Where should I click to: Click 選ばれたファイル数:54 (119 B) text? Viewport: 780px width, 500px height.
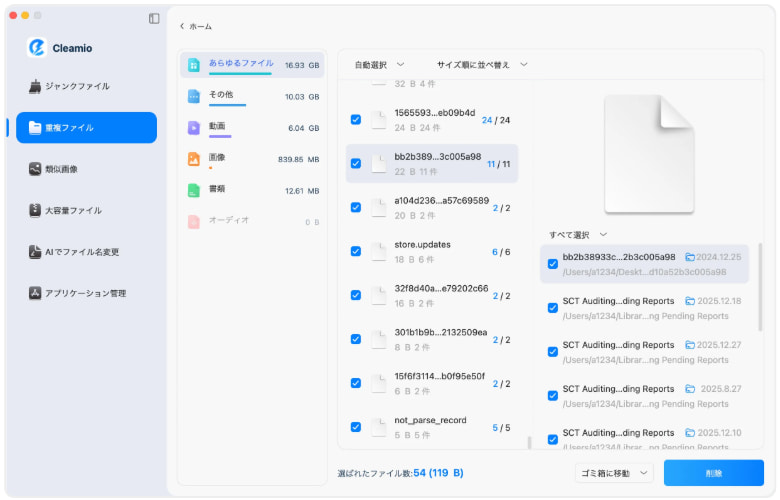click(x=400, y=473)
